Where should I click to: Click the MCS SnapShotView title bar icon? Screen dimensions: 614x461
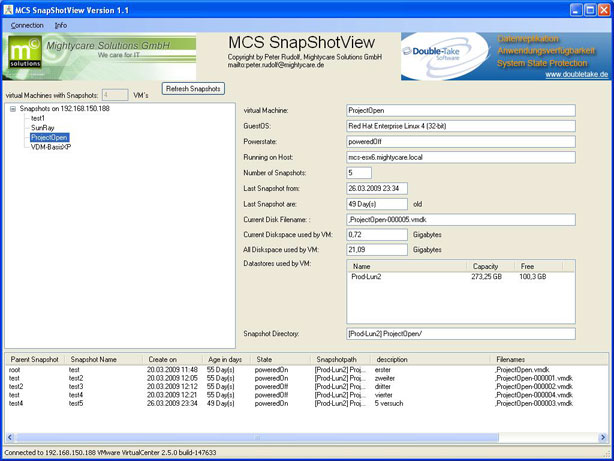click(9, 8)
